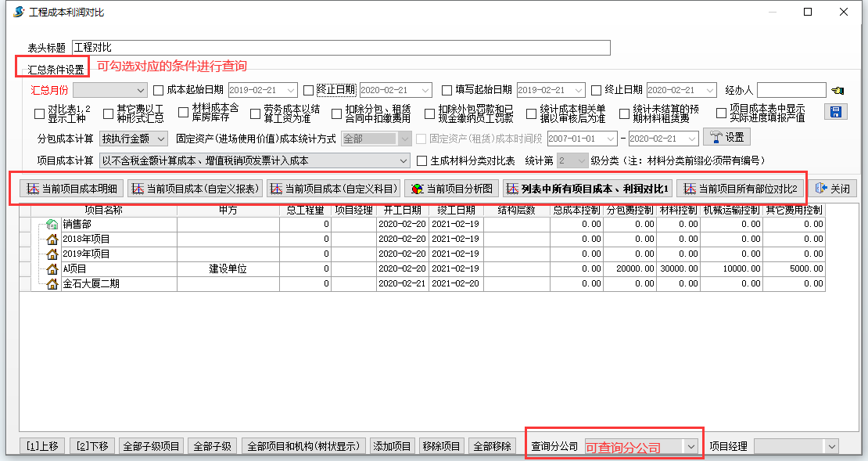The height and width of the screenshot is (461, 868).
Task: Click the house icon for 销售部
Action: pyautogui.click(x=52, y=225)
